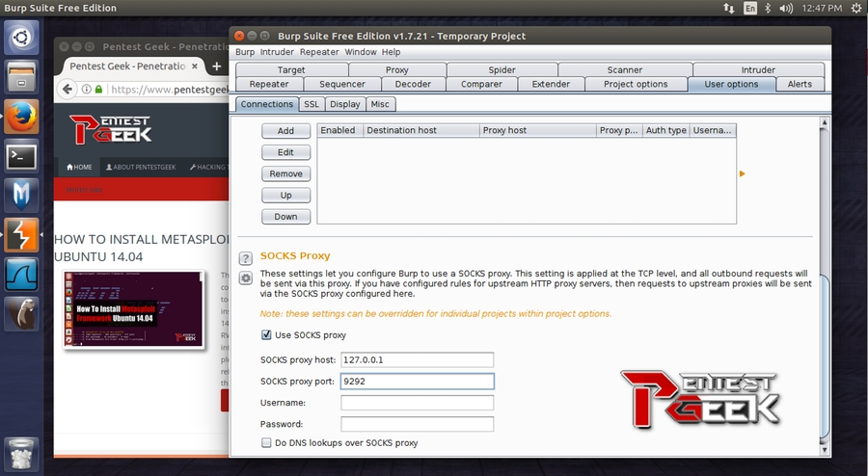Open the Repeater menu in menu bar
The width and height of the screenshot is (868, 476).
[x=319, y=52]
